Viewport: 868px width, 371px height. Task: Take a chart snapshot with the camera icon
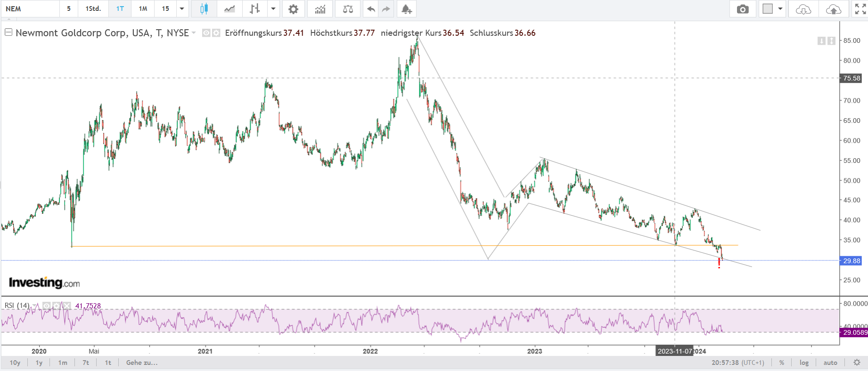tap(743, 9)
